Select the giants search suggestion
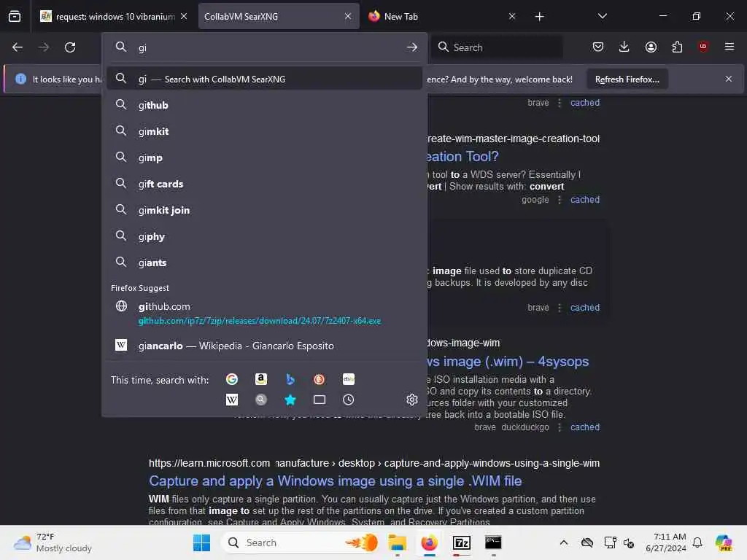The width and height of the screenshot is (747, 560). click(x=264, y=262)
